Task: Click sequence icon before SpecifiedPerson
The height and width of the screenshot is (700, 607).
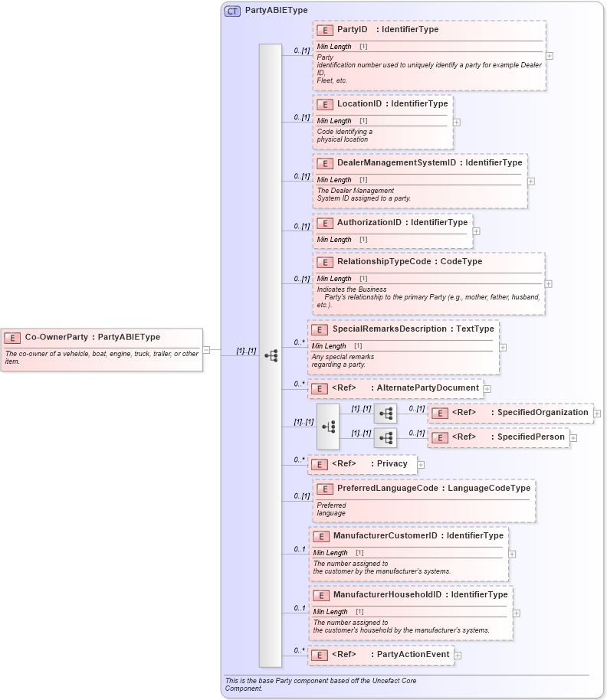Action: pyautogui.click(x=386, y=438)
